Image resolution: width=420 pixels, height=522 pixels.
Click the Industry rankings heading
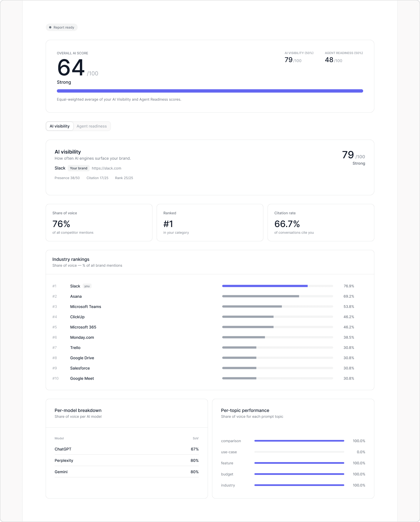point(71,259)
